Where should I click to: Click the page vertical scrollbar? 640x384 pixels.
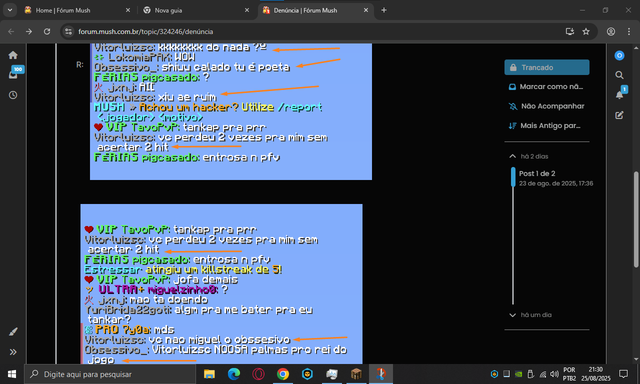tap(636, 220)
